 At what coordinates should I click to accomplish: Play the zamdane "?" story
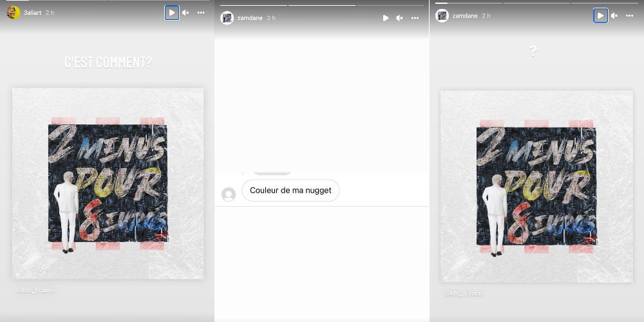(x=600, y=15)
